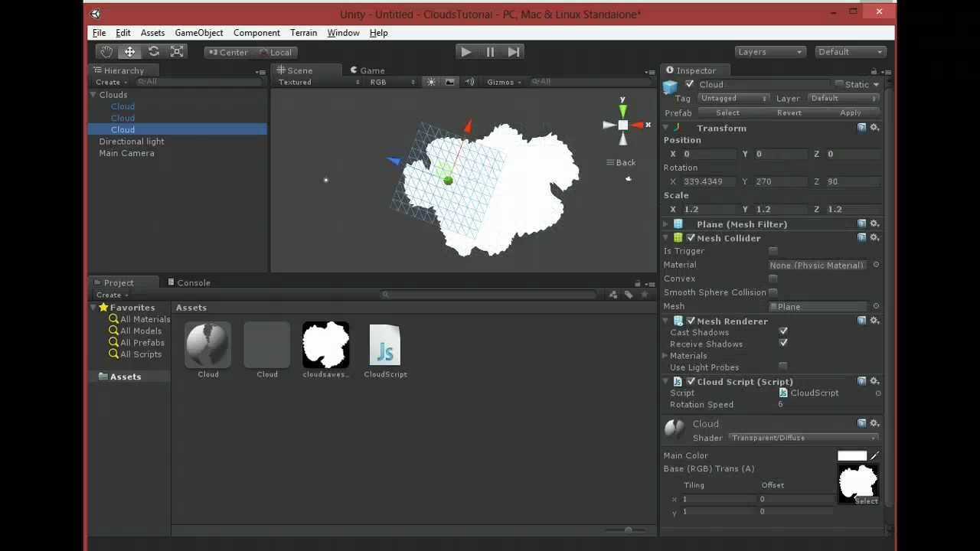Screen dimensions: 980x551
Task: Expand Plane (Mesh Filter) component
Action: (665, 224)
